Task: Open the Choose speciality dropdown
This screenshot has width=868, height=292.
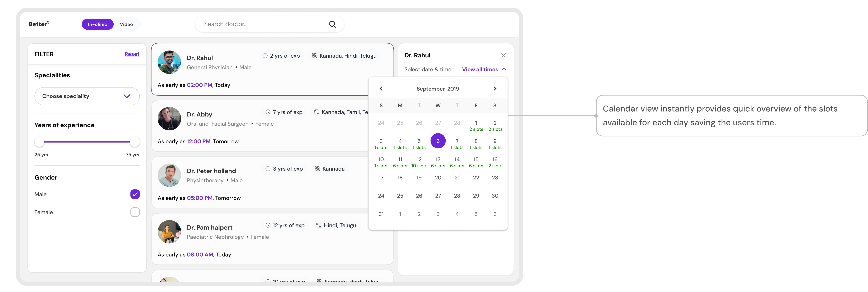Action: coord(87,96)
